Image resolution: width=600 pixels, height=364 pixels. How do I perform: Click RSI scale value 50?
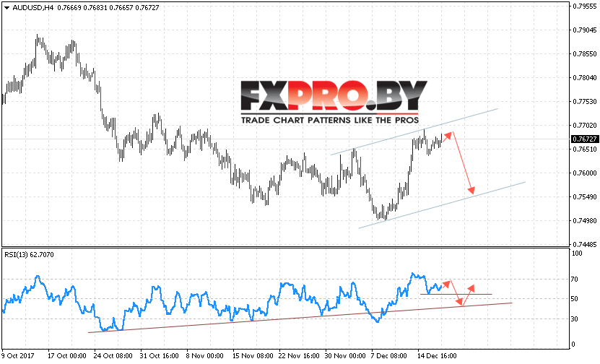pos(574,299)
